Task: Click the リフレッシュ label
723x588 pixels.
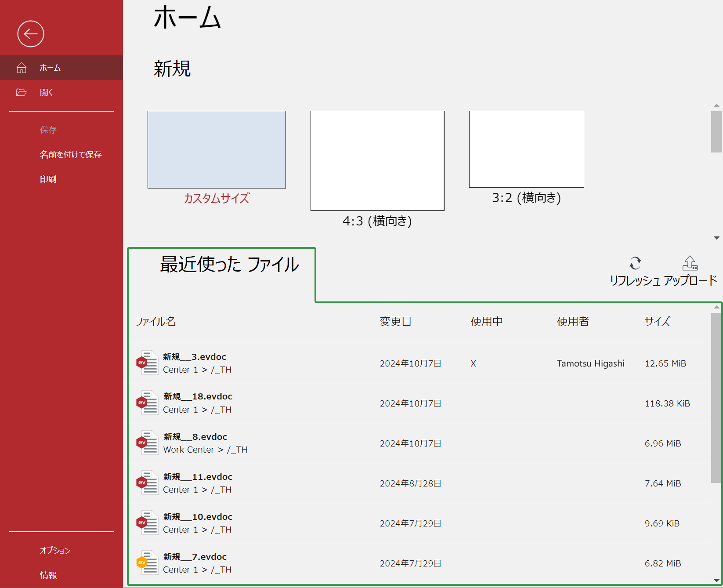Action: (635, 280)
